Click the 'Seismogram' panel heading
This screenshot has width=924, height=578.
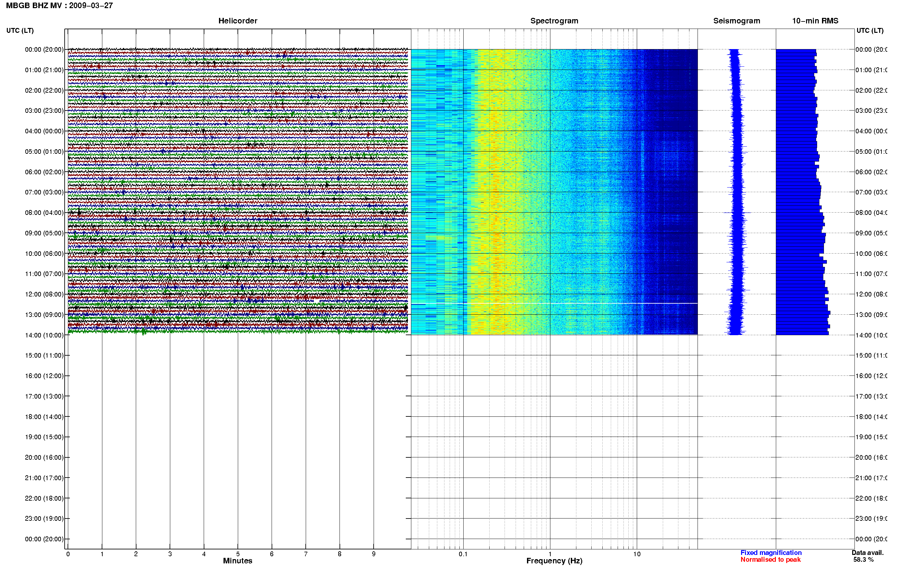(737, 21)
